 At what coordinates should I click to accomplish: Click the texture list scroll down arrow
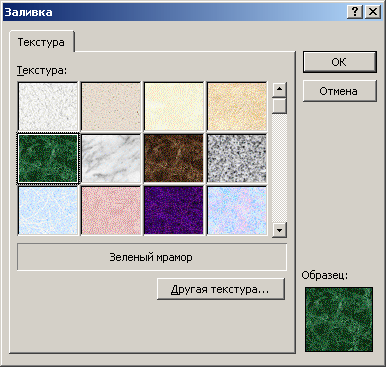(279, 230)
